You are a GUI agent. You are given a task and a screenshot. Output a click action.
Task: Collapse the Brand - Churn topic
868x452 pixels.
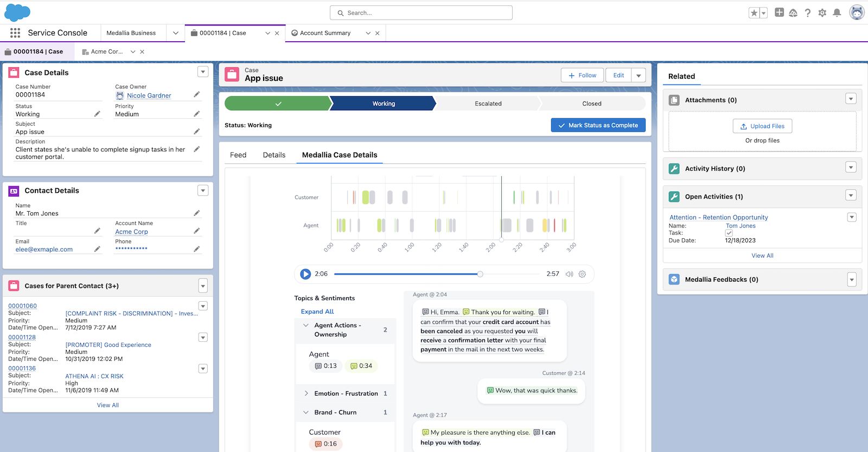307,412
